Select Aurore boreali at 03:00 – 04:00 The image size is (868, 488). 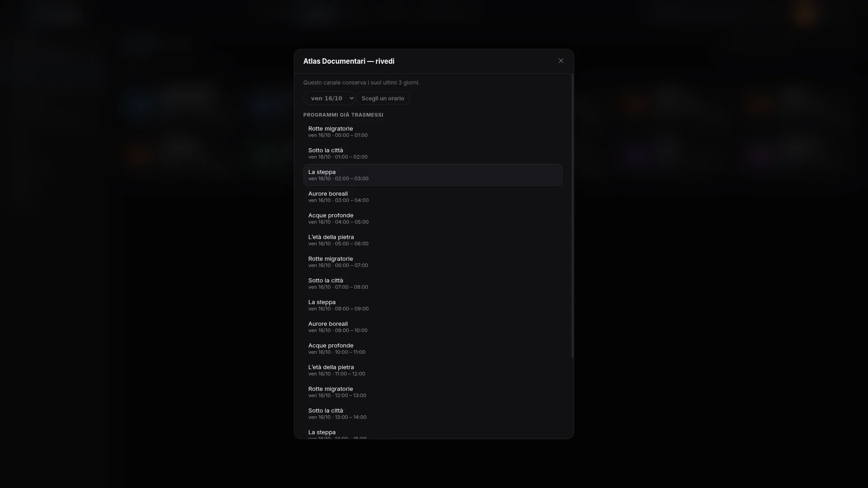coord(433,197)
